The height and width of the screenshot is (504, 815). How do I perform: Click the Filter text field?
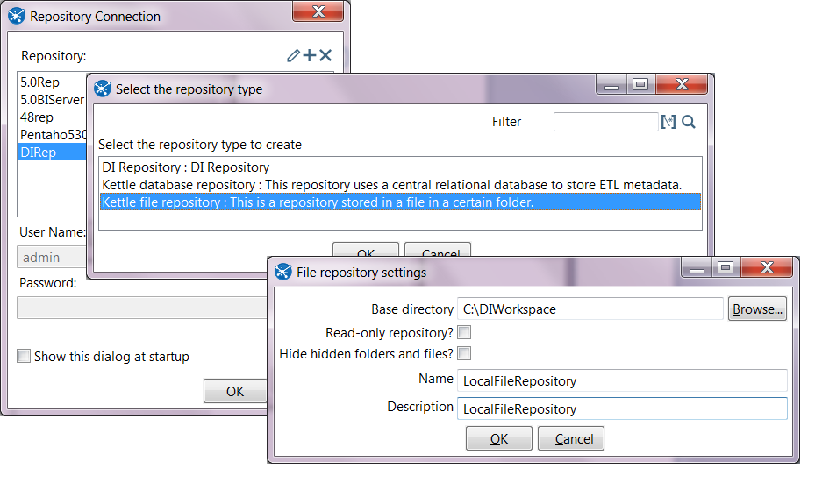(606, 122)
